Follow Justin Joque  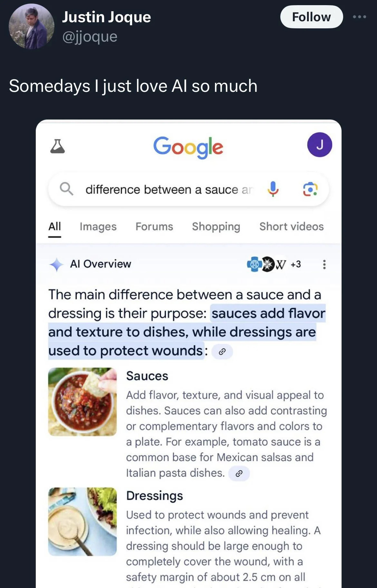point(311,17)
